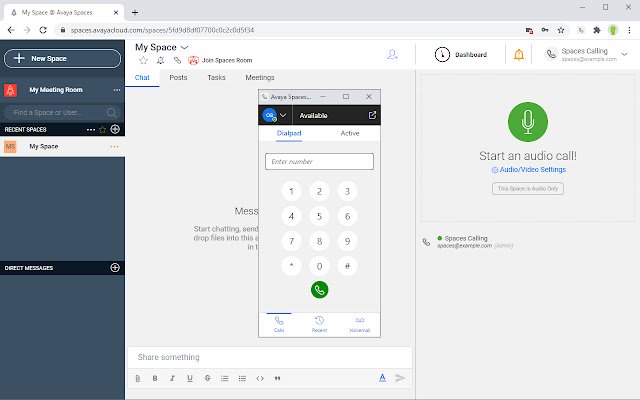Select the Dialpad tab
The image size is (640, 400).
(x=289, y=133)
